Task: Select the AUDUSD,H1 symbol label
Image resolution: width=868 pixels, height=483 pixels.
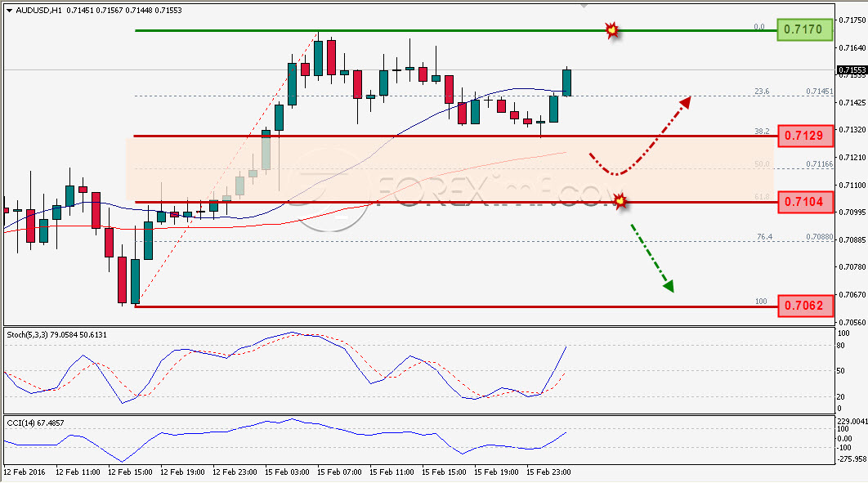Action: coord(38,11)
